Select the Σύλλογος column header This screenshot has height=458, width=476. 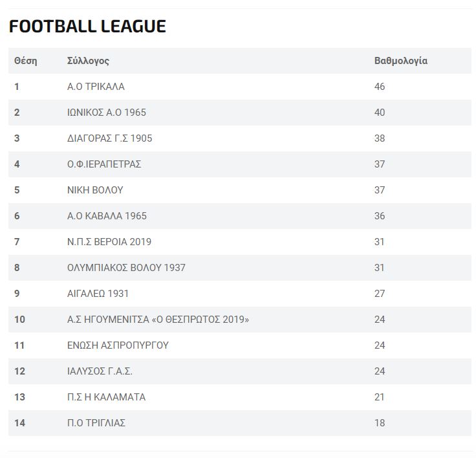[x=88, y=61]
